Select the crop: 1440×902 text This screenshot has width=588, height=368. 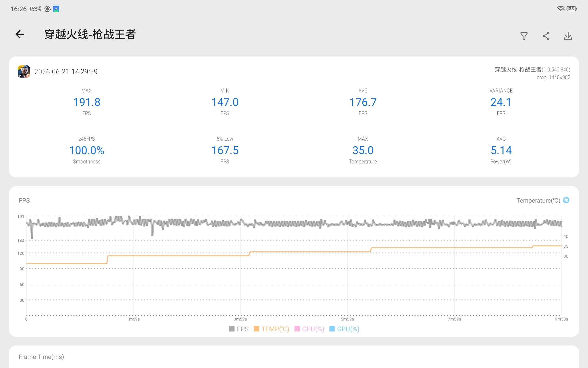tap(553, 78)
